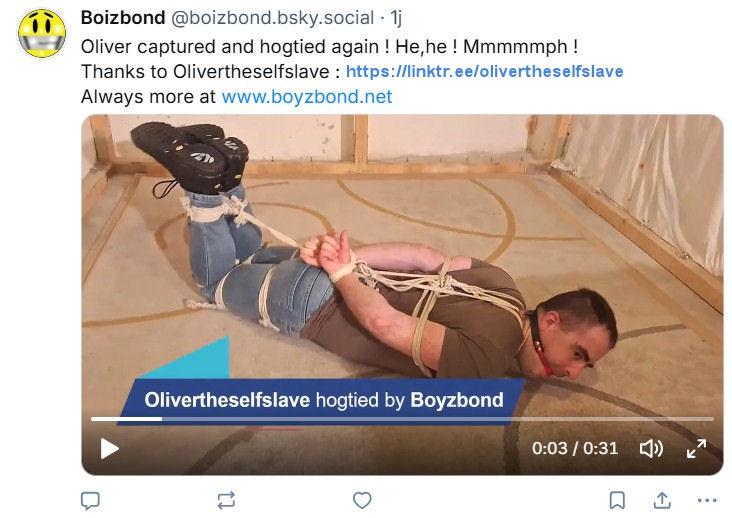Bookmark this post with the bookmark icon
Image resolution: width=732 pixels, height=518 pixels.
tap(617, 500)
